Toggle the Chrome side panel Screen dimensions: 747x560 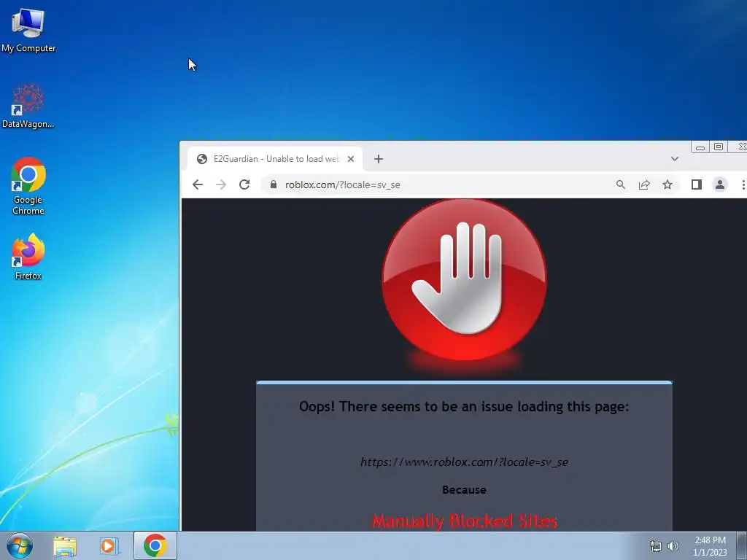tap(697, 184)
